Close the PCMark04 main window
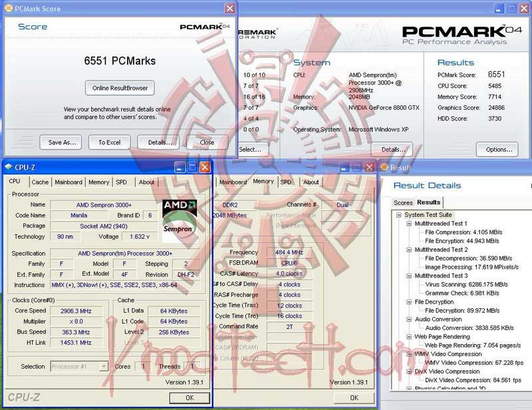The width and height of the screenshot is (532, 410). pyautogui.click(x=524, y=8)
